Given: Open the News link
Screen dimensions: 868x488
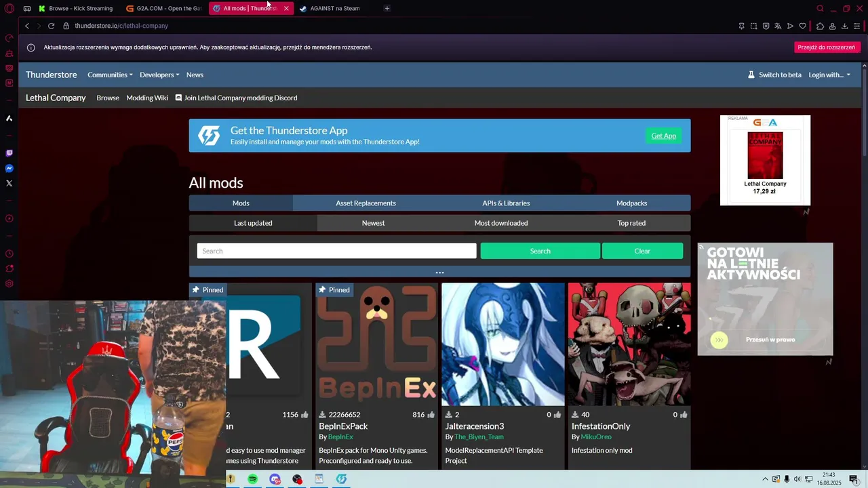Looking at the screenshot, I should click(x=195, y=75).
